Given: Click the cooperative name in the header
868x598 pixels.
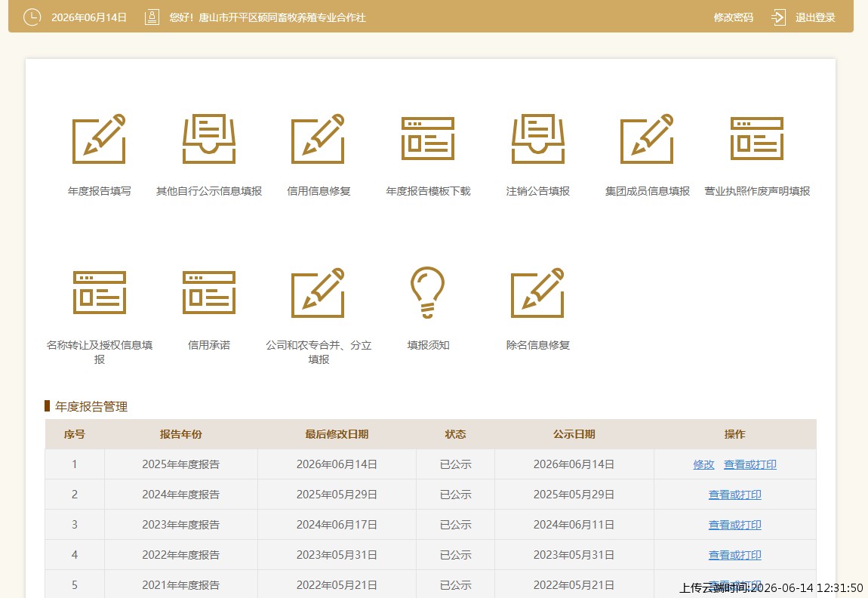Looking at the screenshot, I should [x=282, y=17].
